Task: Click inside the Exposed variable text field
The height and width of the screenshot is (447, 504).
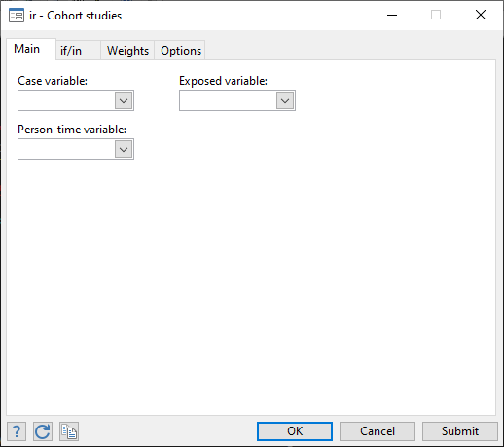Action: [228, 100]
